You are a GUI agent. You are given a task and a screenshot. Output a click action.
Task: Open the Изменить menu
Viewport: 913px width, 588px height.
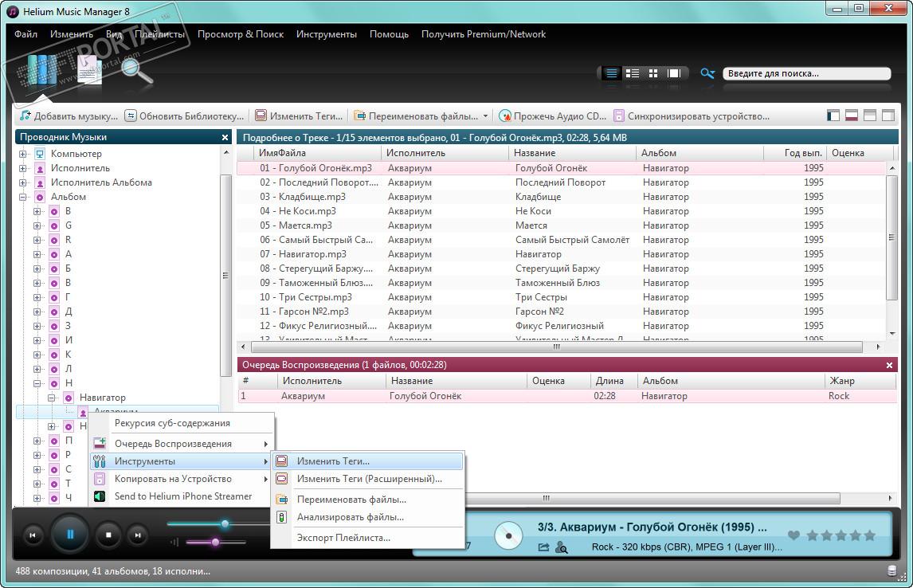pos(72,34)
